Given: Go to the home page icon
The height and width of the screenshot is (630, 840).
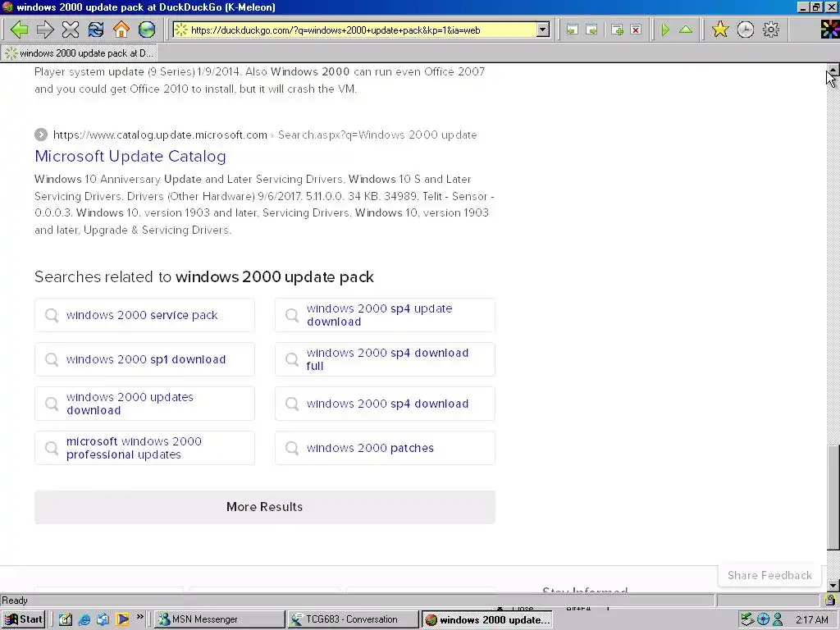Looking at the screenshot, I should point(121,30).
